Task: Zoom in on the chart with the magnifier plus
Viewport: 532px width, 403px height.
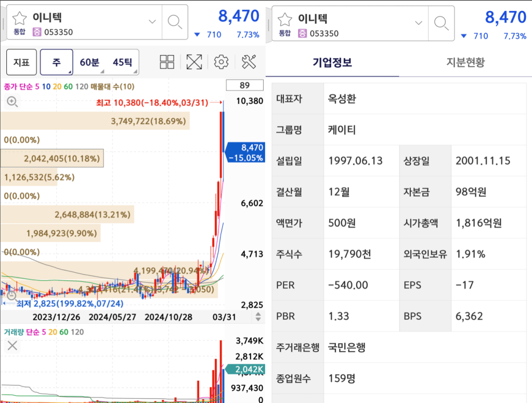Action: (12, 102)
